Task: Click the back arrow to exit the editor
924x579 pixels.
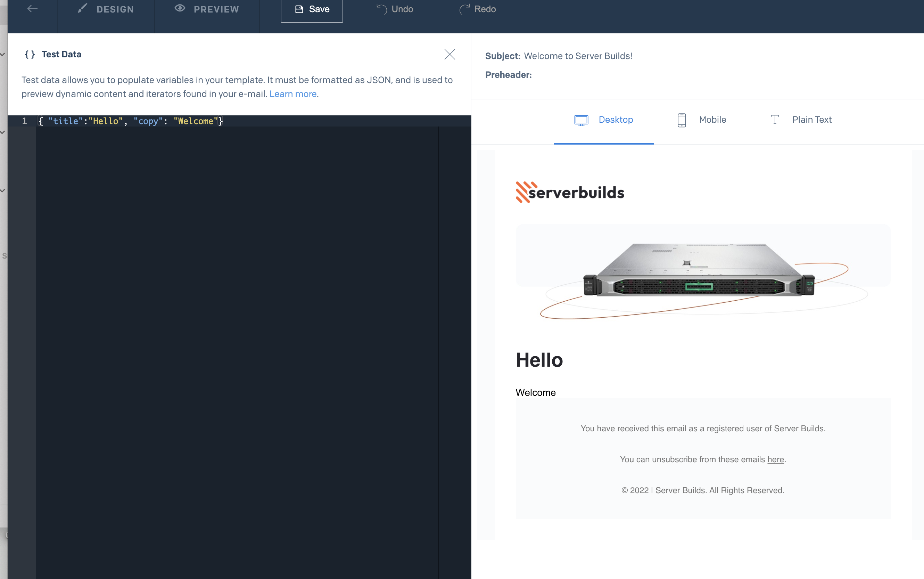Action: (x=32, y=8)
